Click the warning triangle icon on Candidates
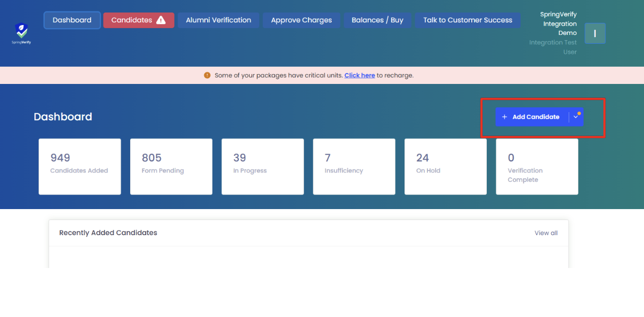Viewport: 644px width, 317px height. tap(161, 20)
